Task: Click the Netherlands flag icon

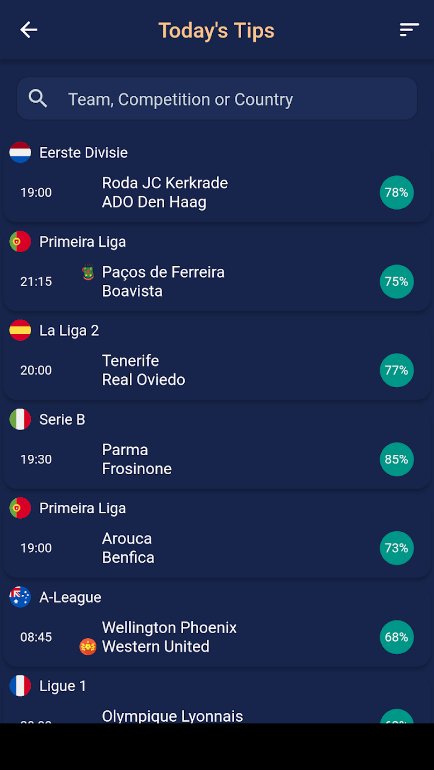Action: (x=20, y=153)
